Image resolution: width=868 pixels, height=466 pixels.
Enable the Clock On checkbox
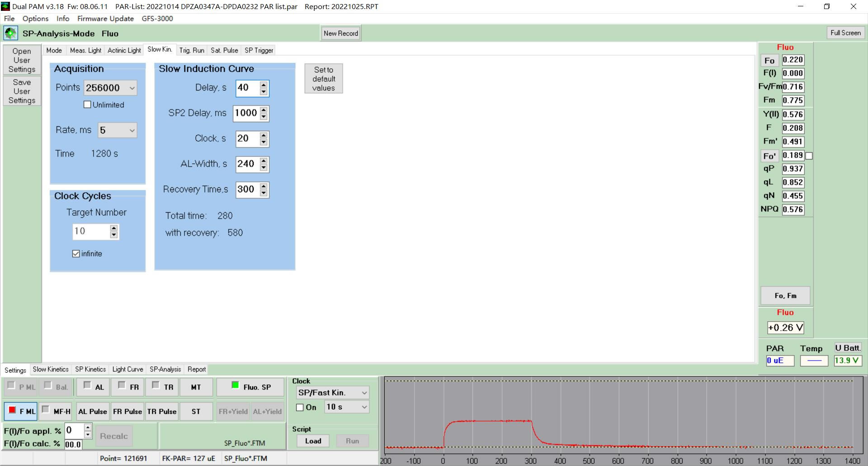300,407
